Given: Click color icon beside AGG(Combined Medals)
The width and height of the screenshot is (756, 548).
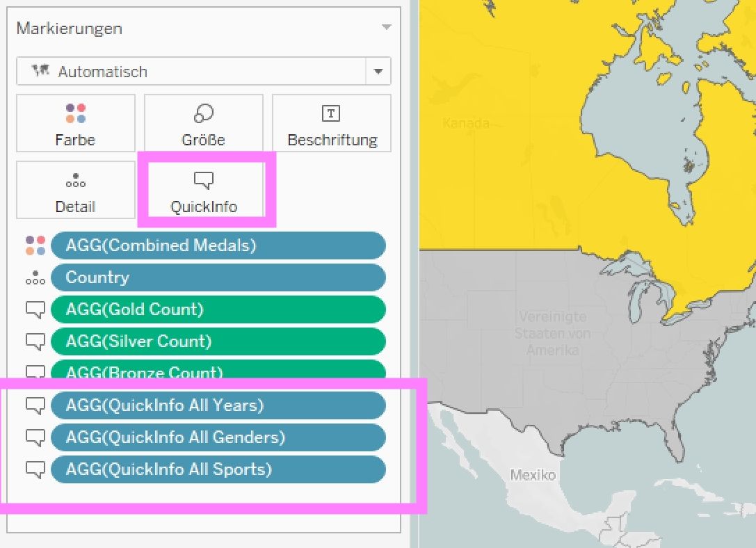Looking at the screenshot, I should (x=35, y=245).
